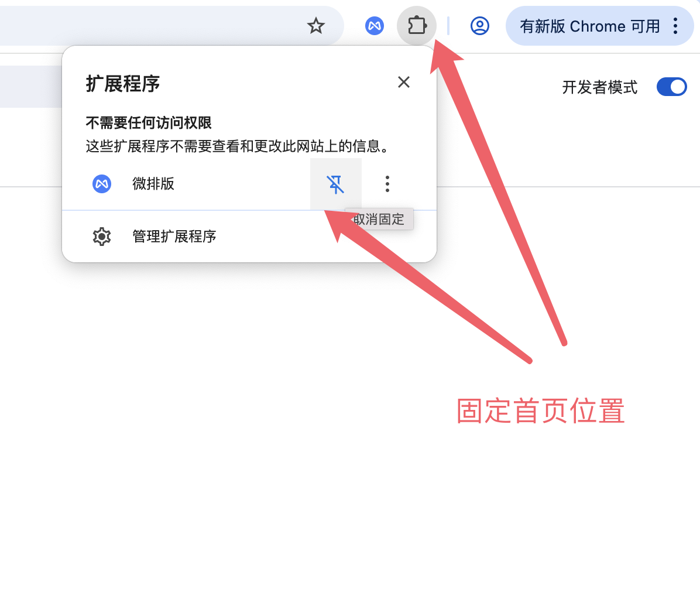This screenshot has height=602, width=700.
Task: Click the 取消固定 tooltip label
Action: click(x=379, y=219)
